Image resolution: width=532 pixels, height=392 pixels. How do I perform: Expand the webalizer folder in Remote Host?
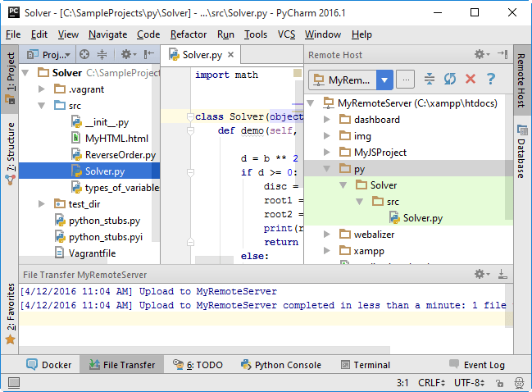click(x=327, y=235)
